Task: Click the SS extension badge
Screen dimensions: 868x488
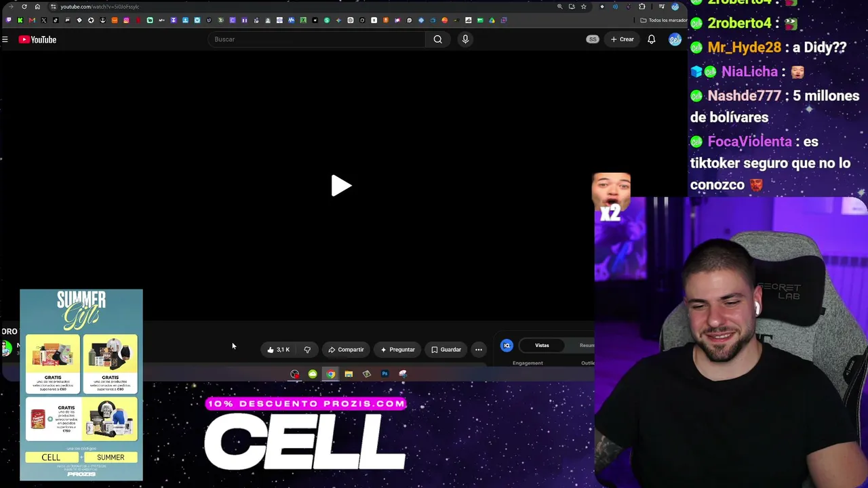Action: 593,39
